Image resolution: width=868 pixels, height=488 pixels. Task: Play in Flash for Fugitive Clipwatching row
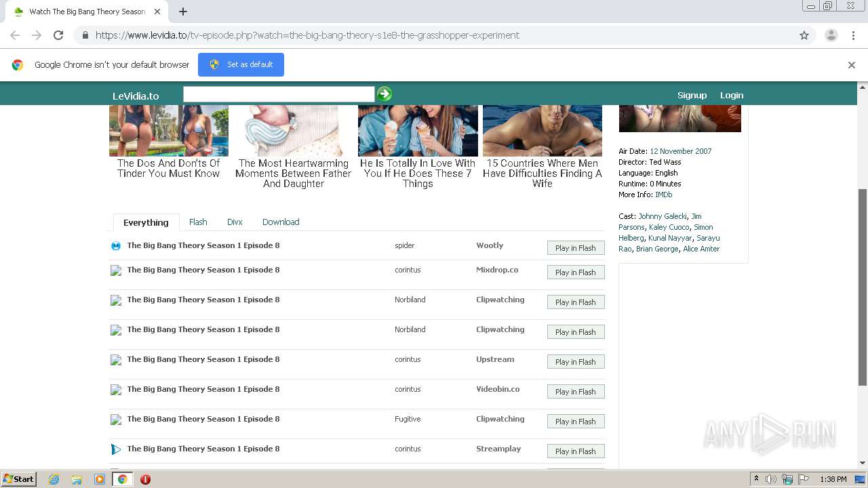tap(576, 422)
